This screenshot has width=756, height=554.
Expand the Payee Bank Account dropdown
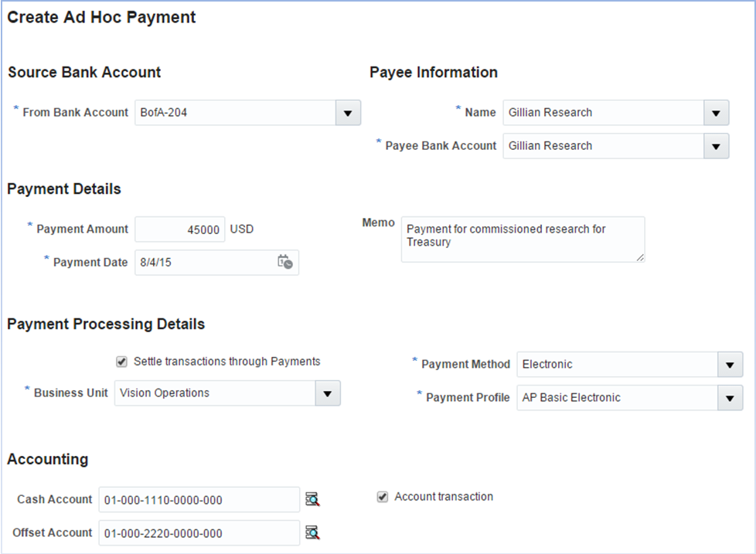click(x=716, y=146)
